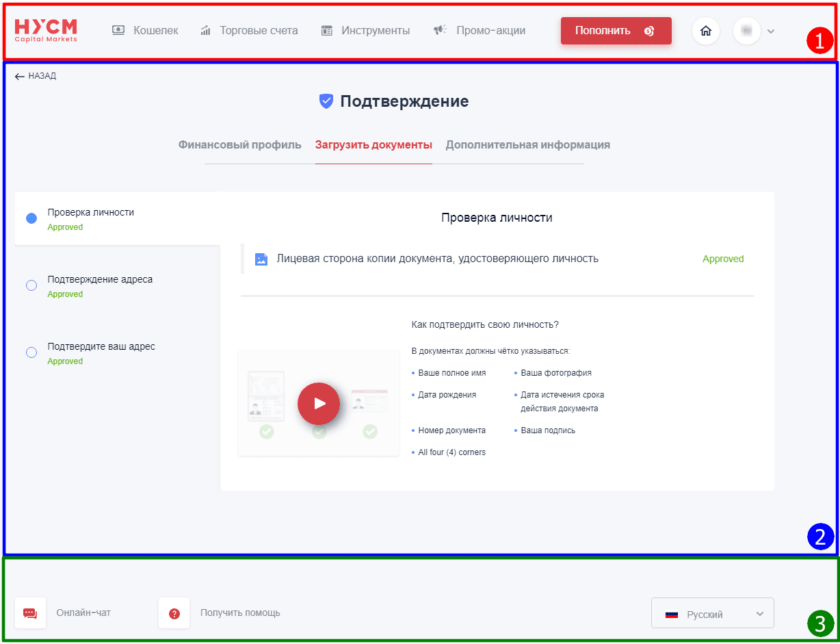Click the Подтверждение адреса sidebar label

(x=100, y=279)
